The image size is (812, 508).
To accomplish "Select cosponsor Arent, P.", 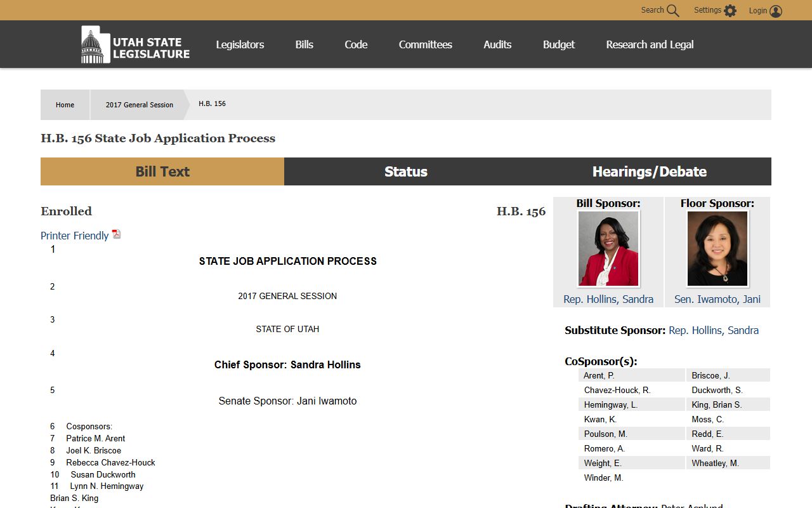I will coord(599,375).
